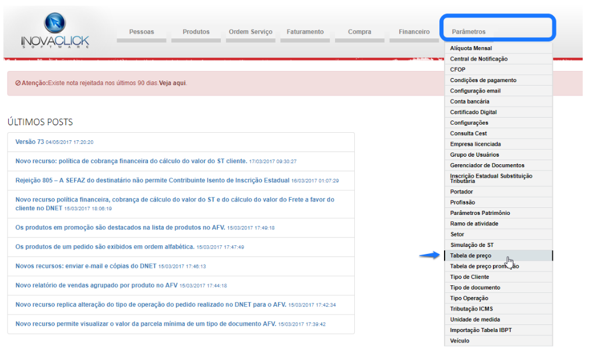Expand the Faturamento menu
This screenshot has height=364, width=606.
point(305,32)
